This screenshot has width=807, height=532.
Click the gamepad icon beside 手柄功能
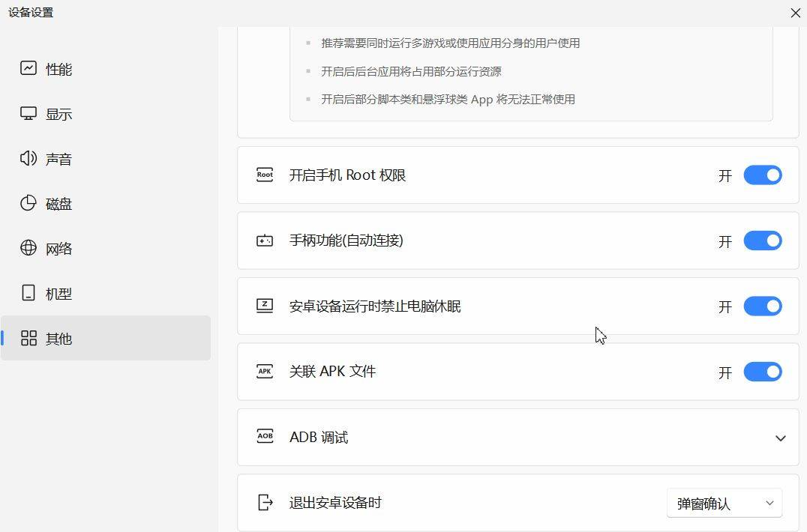pos(264,241)
